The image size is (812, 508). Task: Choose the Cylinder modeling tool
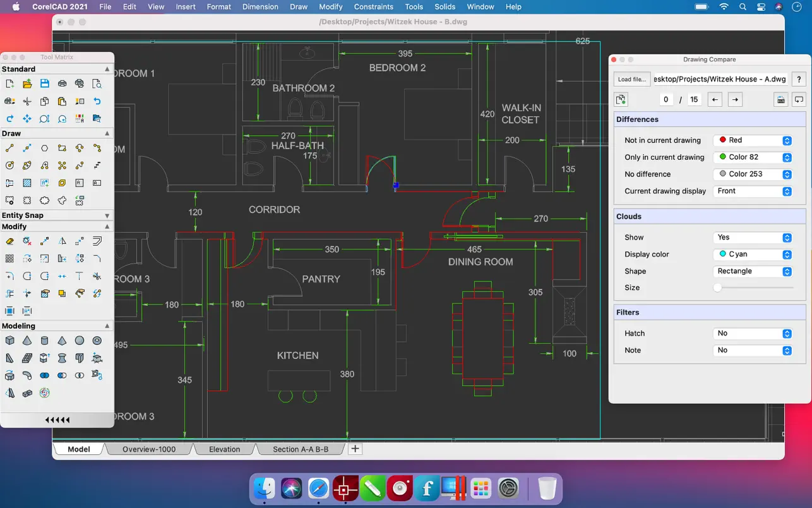click(x=44, y=341)
